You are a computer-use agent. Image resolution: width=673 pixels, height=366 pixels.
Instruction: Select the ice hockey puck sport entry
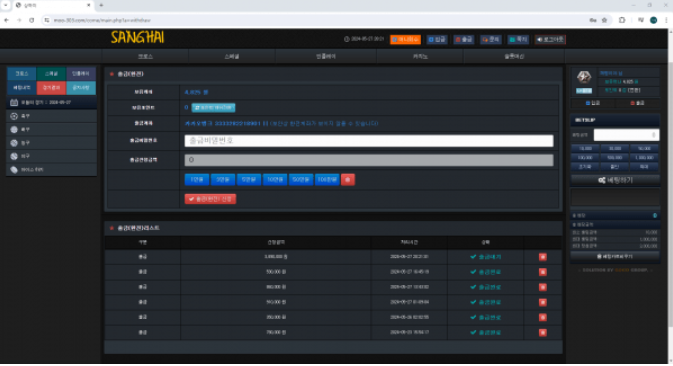tap(14, 169)
